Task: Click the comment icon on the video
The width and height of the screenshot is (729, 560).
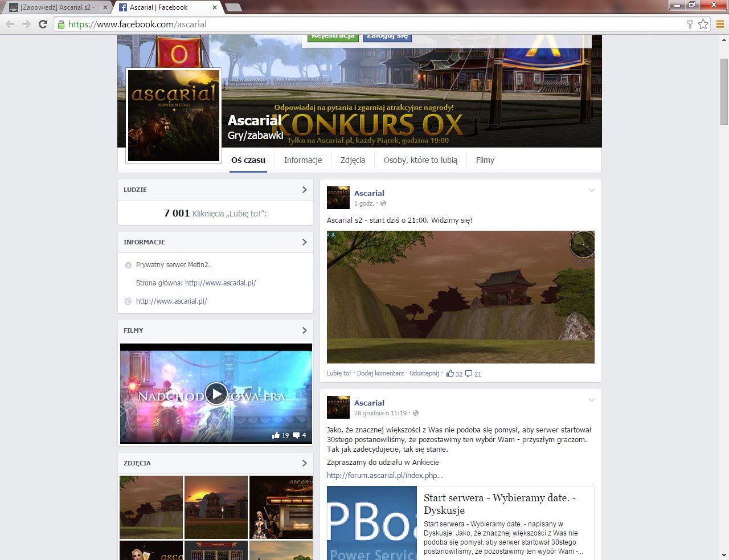Action: (x=296, y=435)
